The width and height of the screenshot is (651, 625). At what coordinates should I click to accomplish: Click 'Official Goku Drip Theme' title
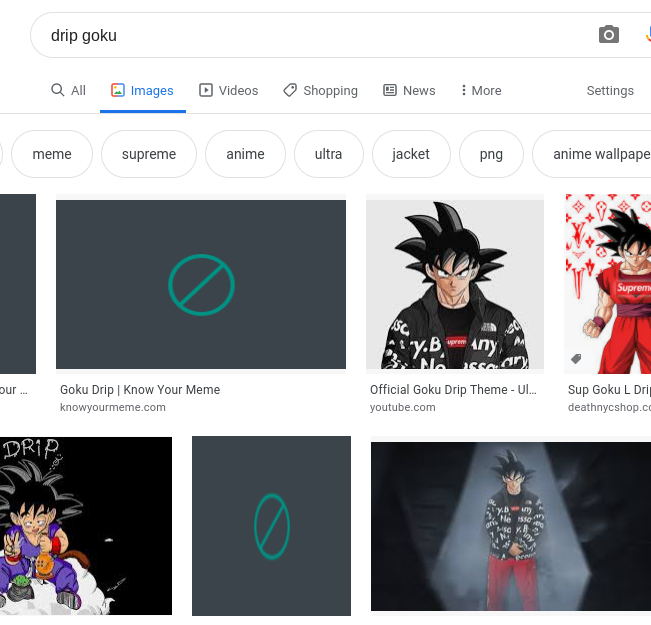tap(453, 390)
